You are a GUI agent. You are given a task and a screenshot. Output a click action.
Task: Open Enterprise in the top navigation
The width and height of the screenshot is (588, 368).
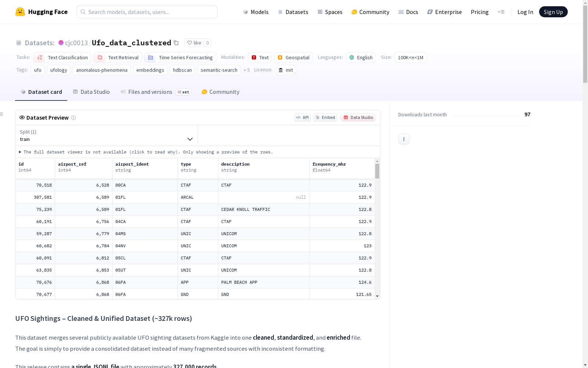(x=444, y=12)
